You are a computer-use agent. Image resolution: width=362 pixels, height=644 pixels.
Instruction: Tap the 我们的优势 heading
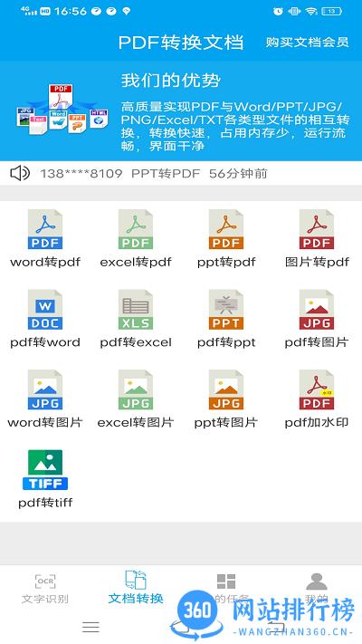click(x=171, y=81)
